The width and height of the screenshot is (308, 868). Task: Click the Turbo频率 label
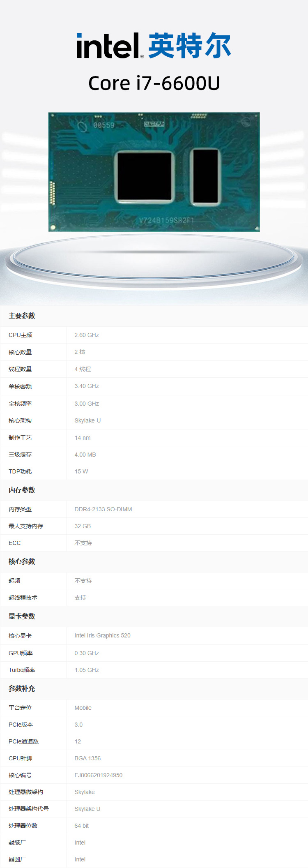pos(22,670)
